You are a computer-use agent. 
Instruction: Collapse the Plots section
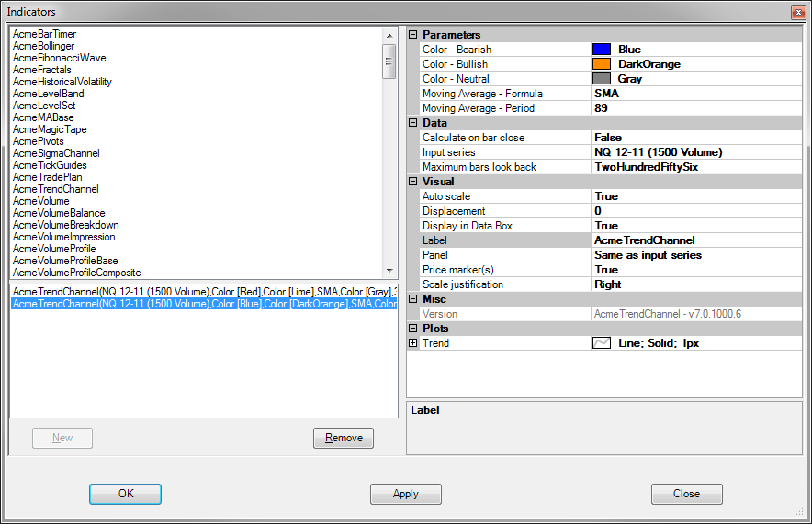412,329
